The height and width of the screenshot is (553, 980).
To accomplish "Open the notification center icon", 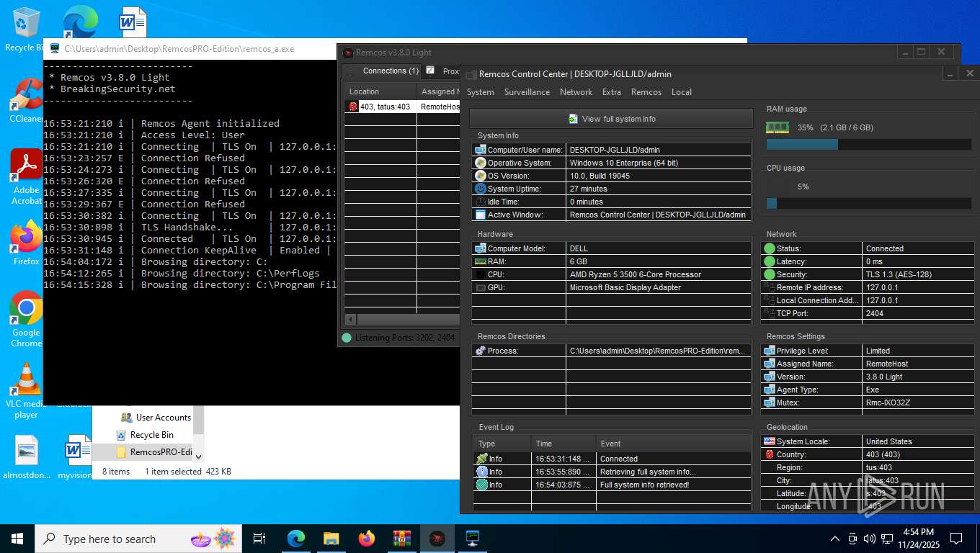I will (x=956, y=539).
